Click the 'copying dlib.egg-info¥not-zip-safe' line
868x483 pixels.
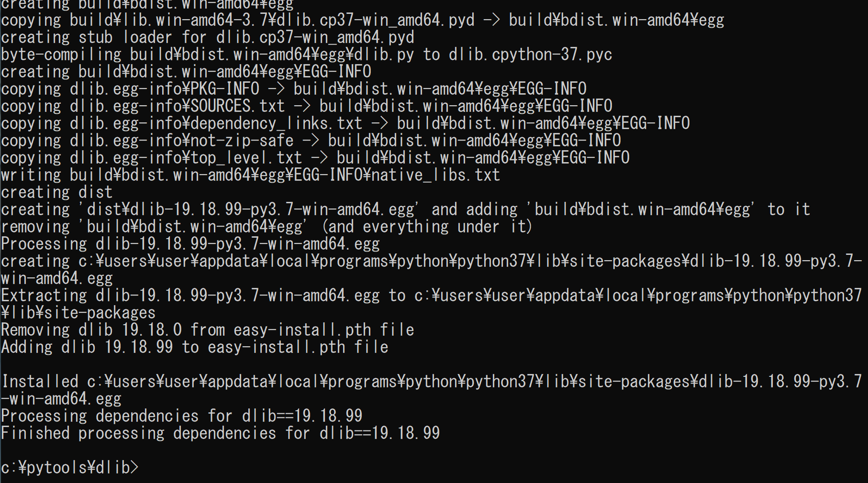[311, 140]
